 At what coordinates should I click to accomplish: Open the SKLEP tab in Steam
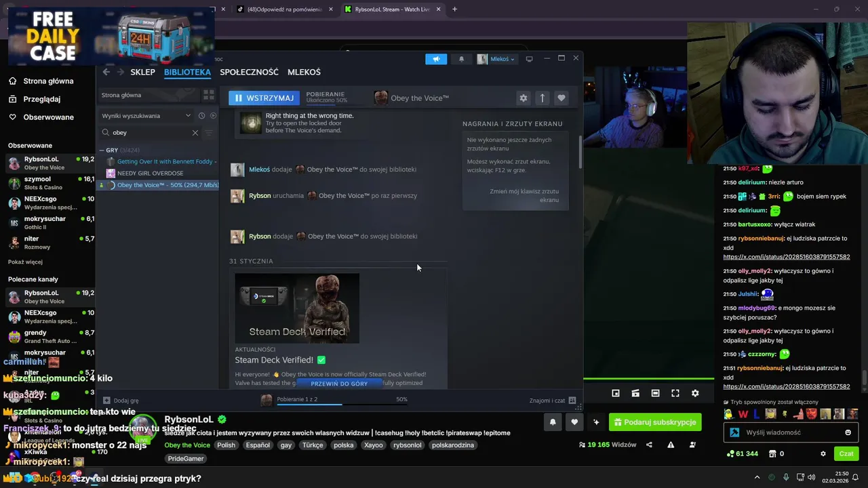(x=143, y=72)
